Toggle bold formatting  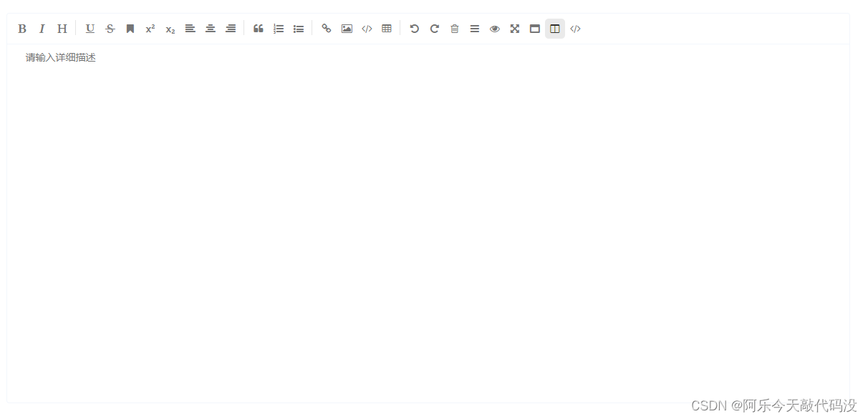click(22, 29)
